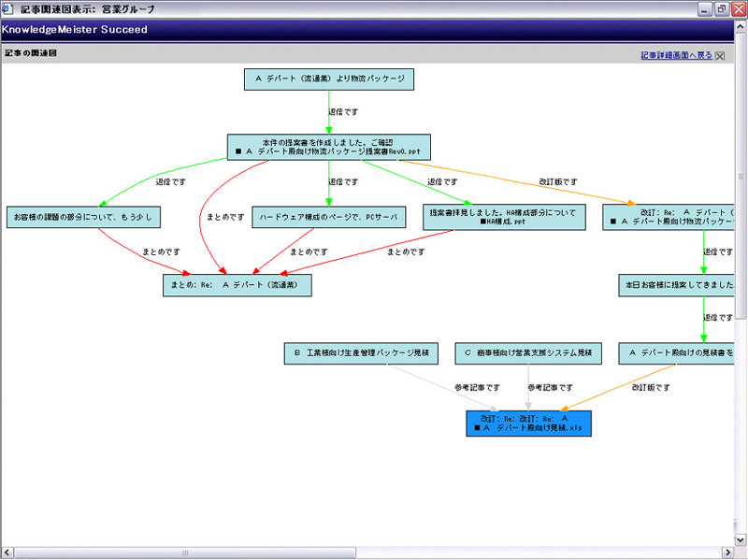Click 返信です label above 提案書拝見しました node
The height and width of the screenshot is (560, 748).
pyautogui.click(x=442, y=181)
